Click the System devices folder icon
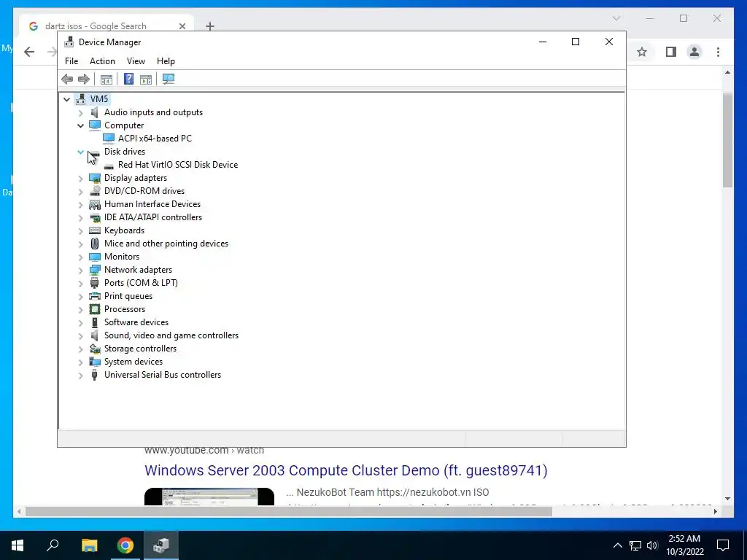The width and height of the screenshot is (747, 560). click(95, 362)
